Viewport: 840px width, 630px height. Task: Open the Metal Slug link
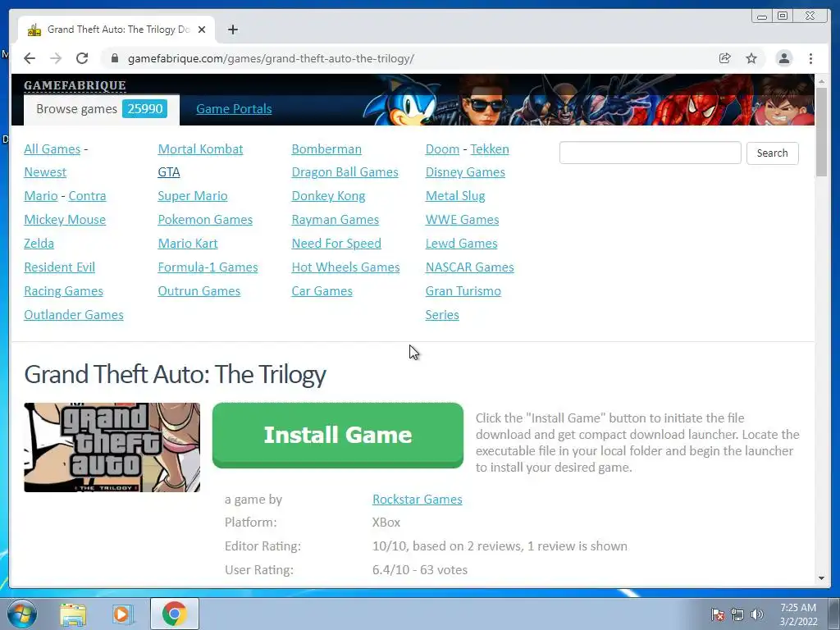(x=455, y=195)
